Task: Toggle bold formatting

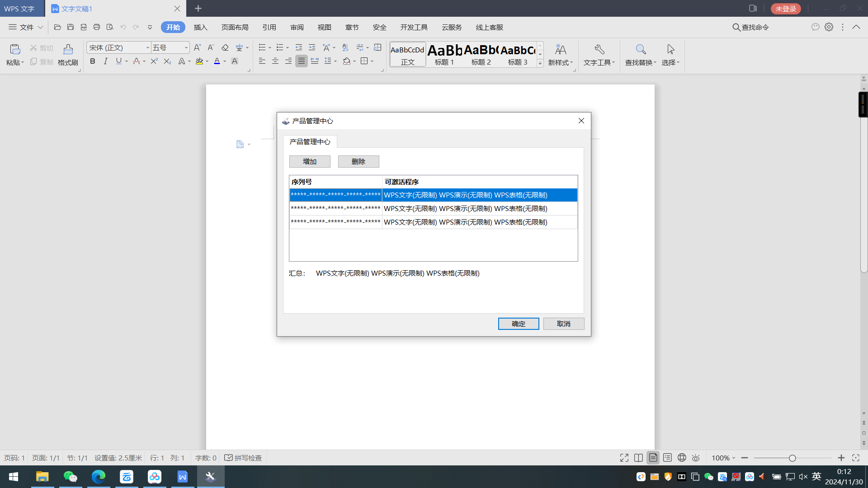Action: [x=93, y=61]
